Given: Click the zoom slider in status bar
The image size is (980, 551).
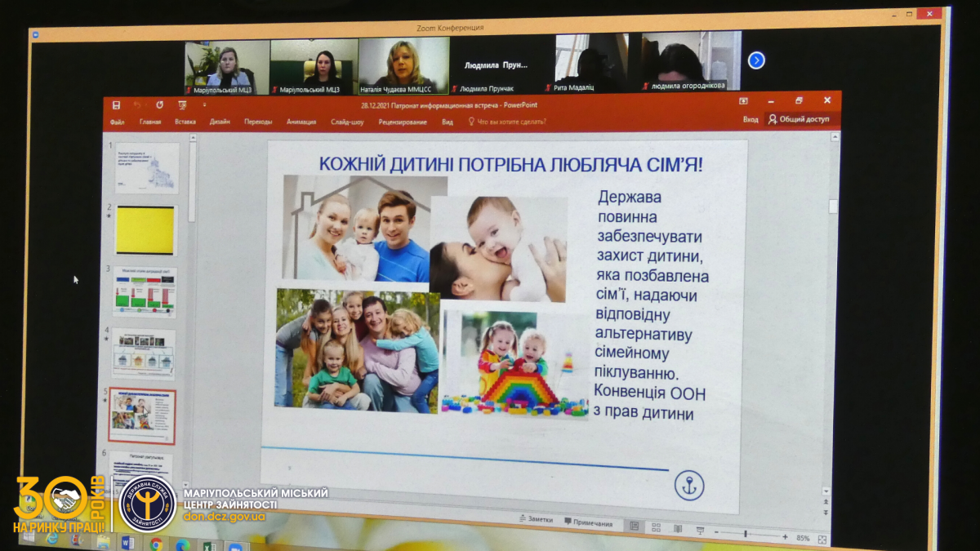Looking at the screenshot, I should tap(745, 535).
